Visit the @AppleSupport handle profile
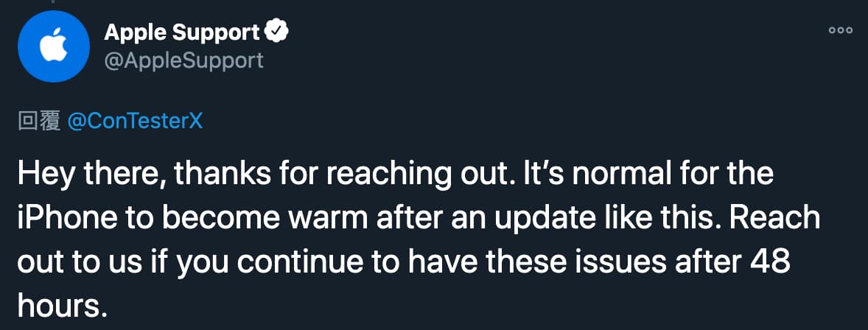The image size is (868, 330). [183, 60]
